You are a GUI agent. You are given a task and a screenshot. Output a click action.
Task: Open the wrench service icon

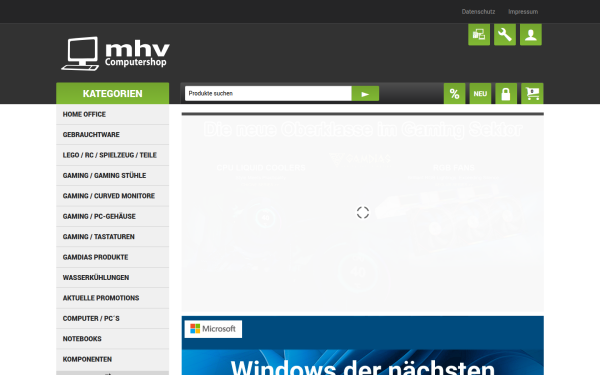click(505, 35)
